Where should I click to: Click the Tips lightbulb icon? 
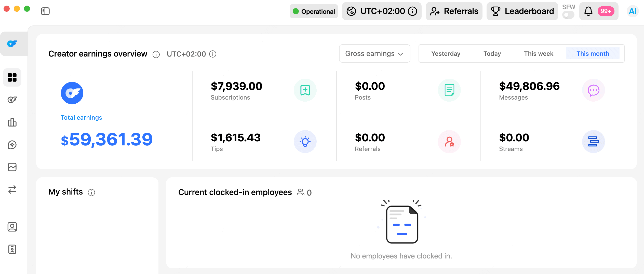(305, 142)
